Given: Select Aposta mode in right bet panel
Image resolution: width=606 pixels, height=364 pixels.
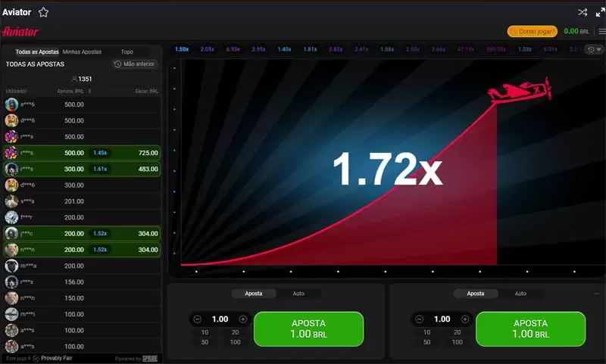Looking at the screenshot, I should (x=476, y=294).
